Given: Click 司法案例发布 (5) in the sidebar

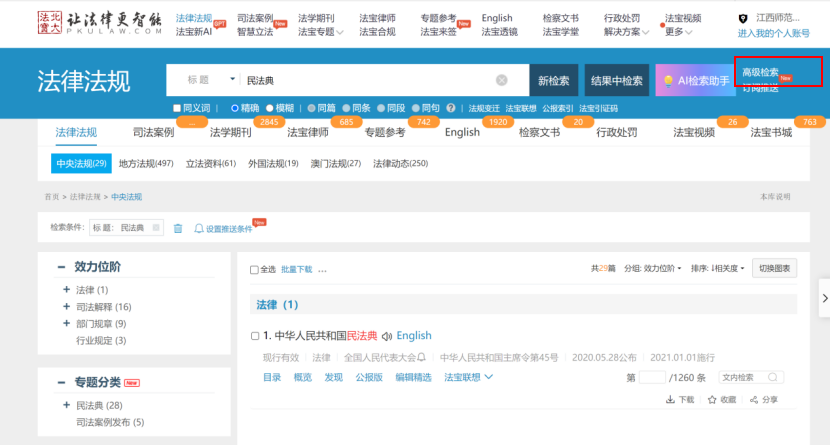Looking at the screenshot, I should [110, 422].
